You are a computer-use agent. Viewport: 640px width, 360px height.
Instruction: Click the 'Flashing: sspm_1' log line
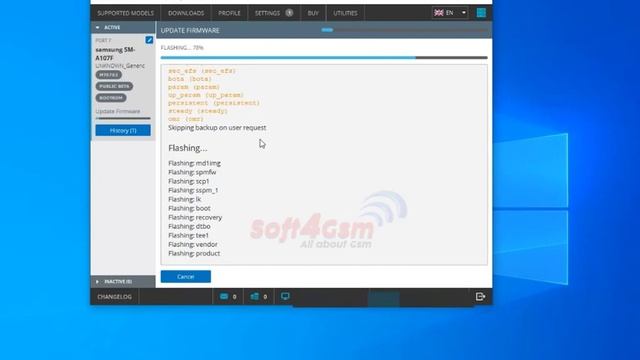[x=193, y=190]
